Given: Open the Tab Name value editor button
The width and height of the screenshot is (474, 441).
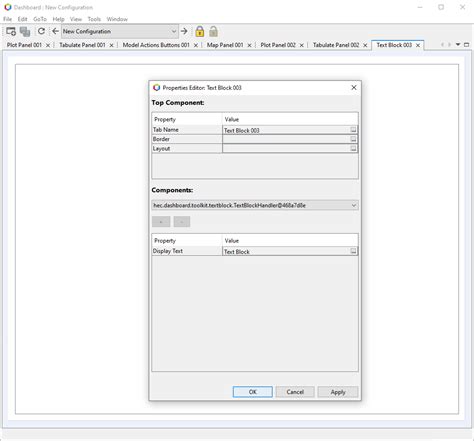Looking at the screenshot, I should [x=353, y=130].
